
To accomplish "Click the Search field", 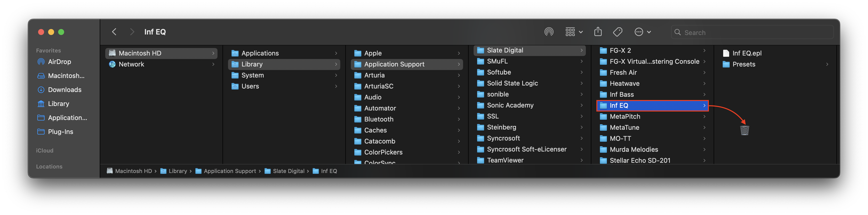I will click(x=752, y=32).
